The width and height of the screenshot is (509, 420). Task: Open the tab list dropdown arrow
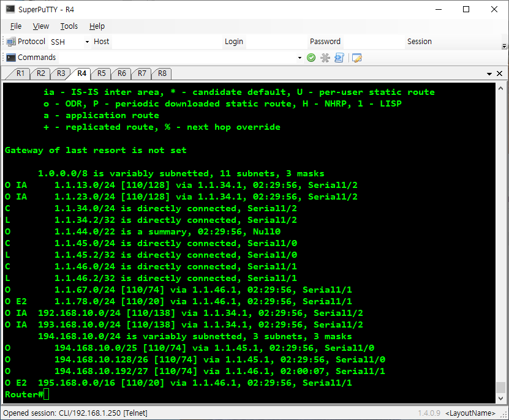coord(489,74)
